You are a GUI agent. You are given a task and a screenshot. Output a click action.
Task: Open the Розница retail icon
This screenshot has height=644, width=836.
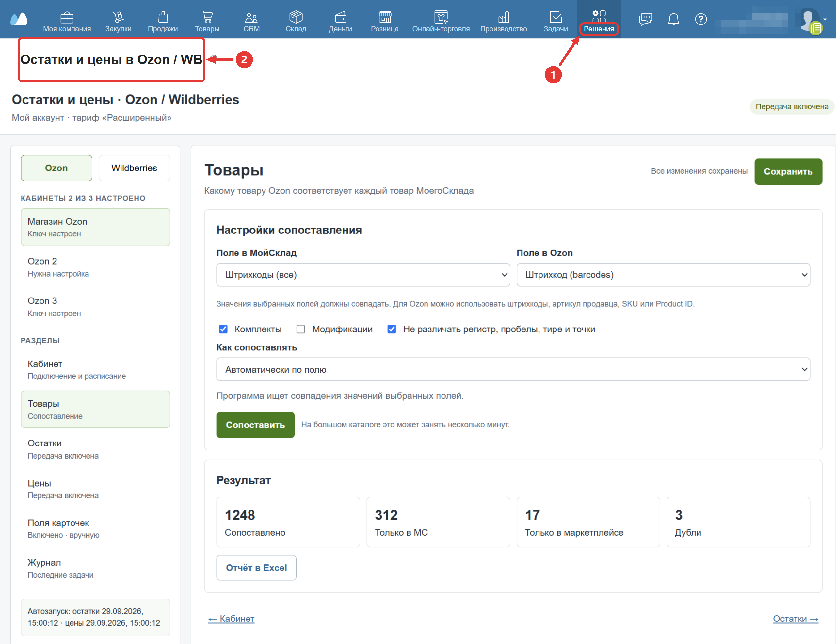click(385, 17)
